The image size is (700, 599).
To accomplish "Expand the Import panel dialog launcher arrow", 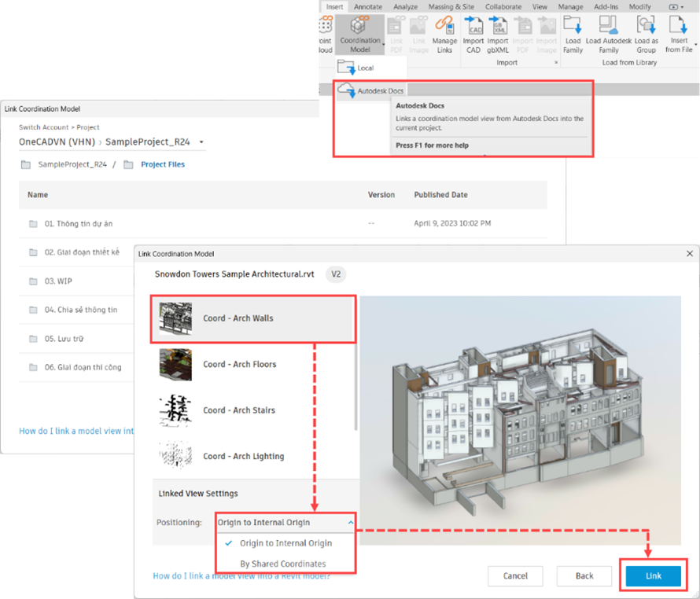I will click(x=556, y=62).
